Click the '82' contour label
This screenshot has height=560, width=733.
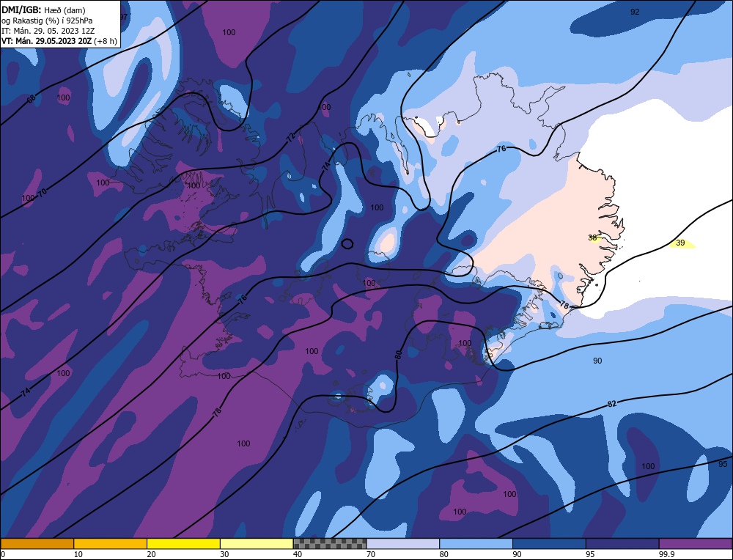click(x=612, y=404)
